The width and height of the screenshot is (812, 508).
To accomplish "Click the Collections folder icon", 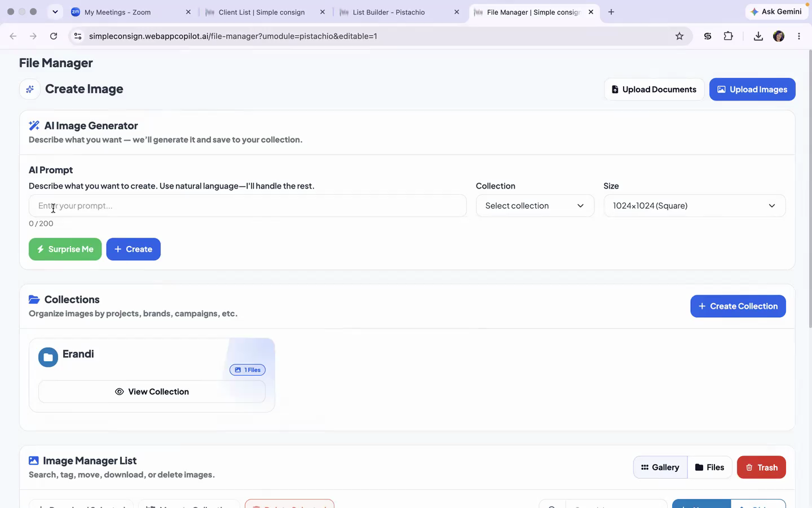I will point(34,300).
